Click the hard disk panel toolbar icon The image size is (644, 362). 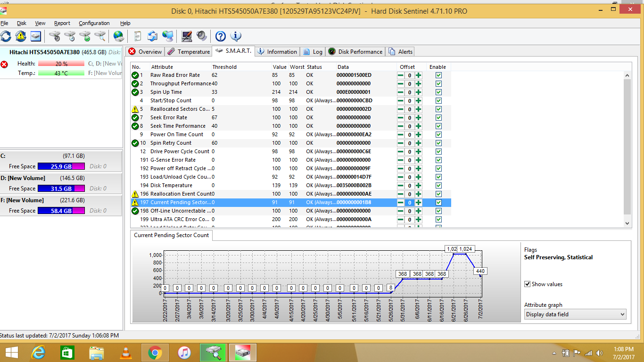[x=36, y=36]
